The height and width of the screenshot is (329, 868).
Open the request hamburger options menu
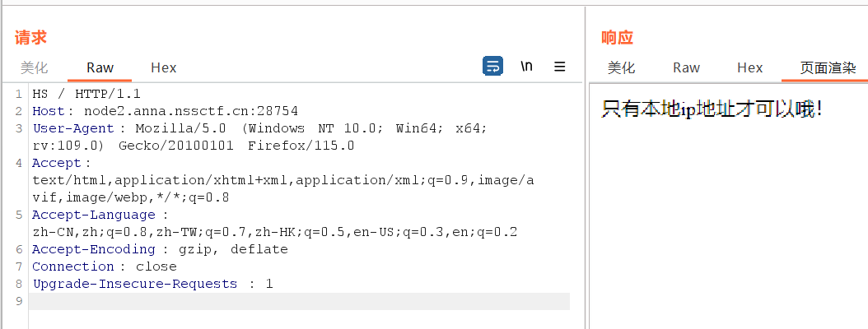click(560, 67)
